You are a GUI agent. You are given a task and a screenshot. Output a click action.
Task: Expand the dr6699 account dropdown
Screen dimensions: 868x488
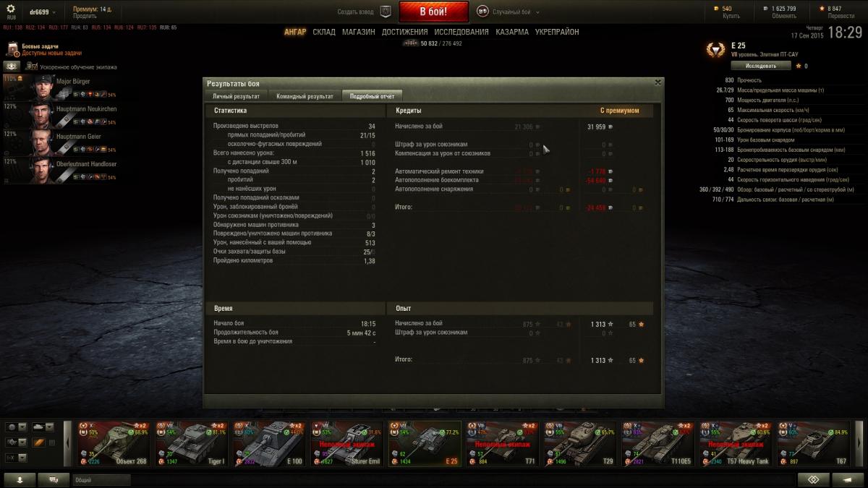pyautogui.click(x=44, y=12)
